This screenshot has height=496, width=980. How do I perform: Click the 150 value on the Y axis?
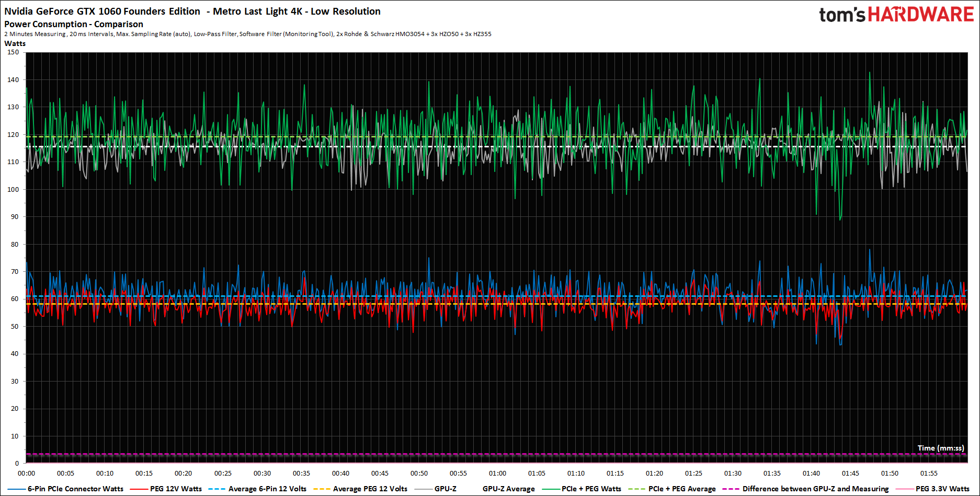[13, 52]
